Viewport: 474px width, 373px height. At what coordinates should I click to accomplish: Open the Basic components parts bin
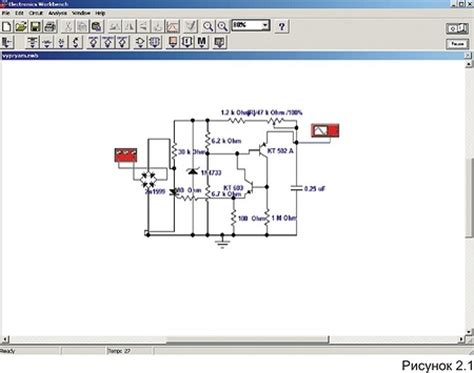click(x=47, y=42)
